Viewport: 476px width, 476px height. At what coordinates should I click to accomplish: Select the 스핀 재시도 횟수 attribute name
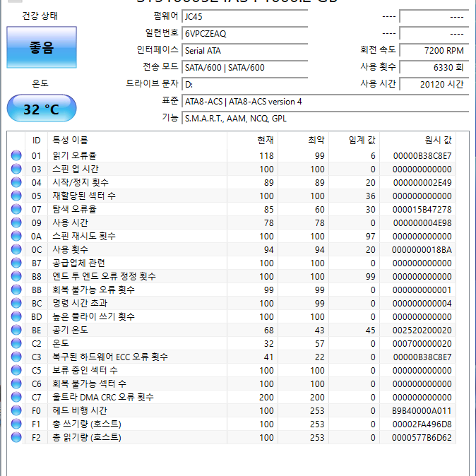84,236
